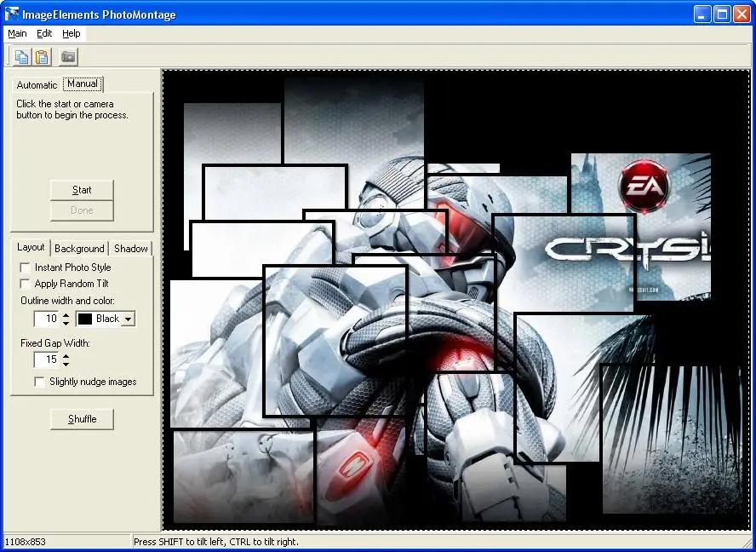Click the Done button

tap(82, 210)
